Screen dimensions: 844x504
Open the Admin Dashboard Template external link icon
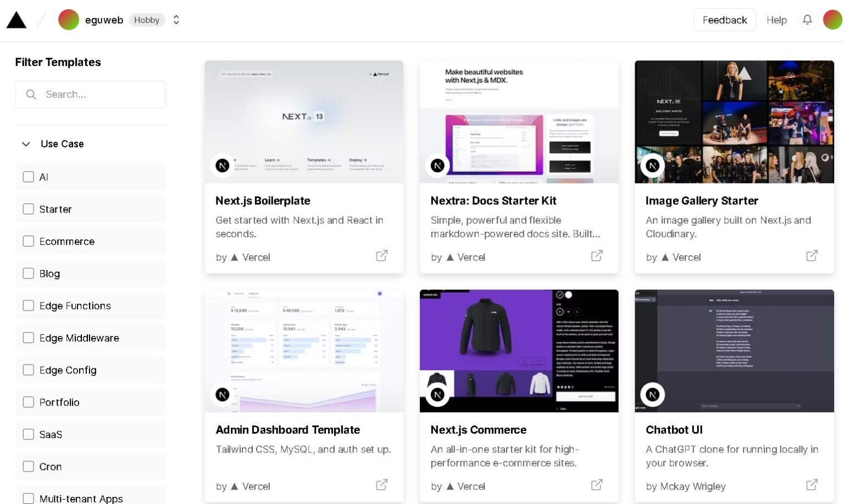382,485
